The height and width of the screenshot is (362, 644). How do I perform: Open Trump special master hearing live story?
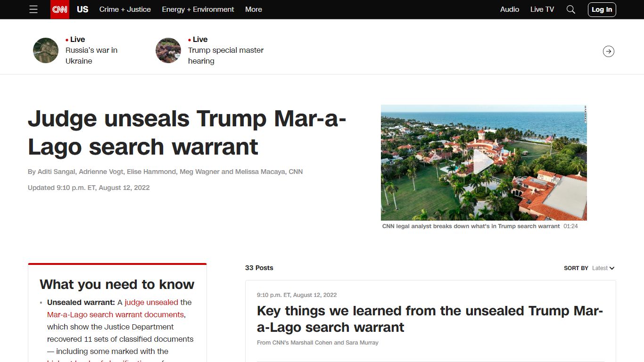[x=226, y=56]
